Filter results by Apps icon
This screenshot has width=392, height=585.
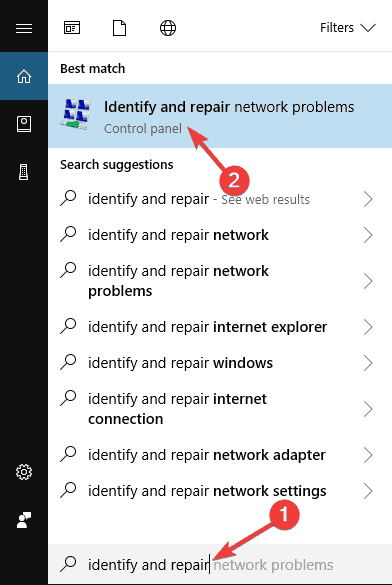pyautogui.click(x=72, y=28)
